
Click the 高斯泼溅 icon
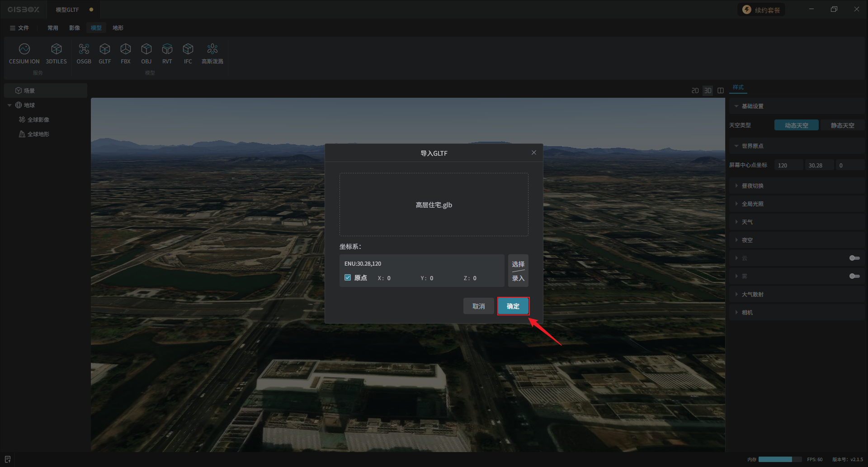click(x=212, y=49)
